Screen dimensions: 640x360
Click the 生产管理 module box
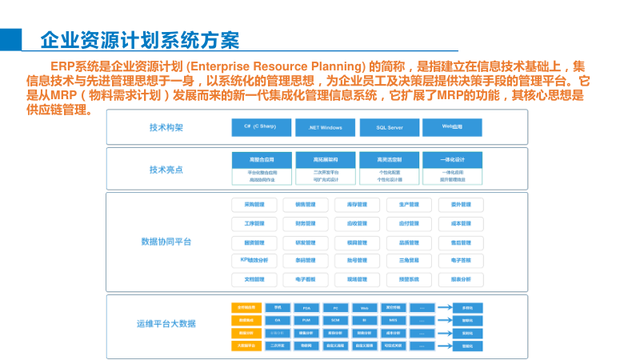pos(409,204)
